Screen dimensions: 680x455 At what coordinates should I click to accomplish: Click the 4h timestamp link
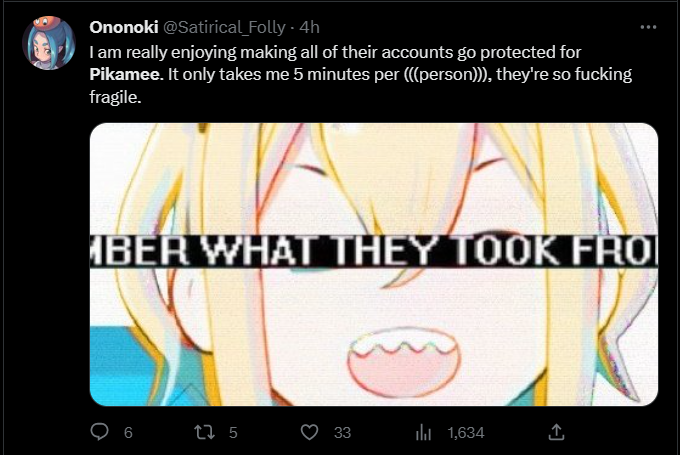(x=310, y=26)
